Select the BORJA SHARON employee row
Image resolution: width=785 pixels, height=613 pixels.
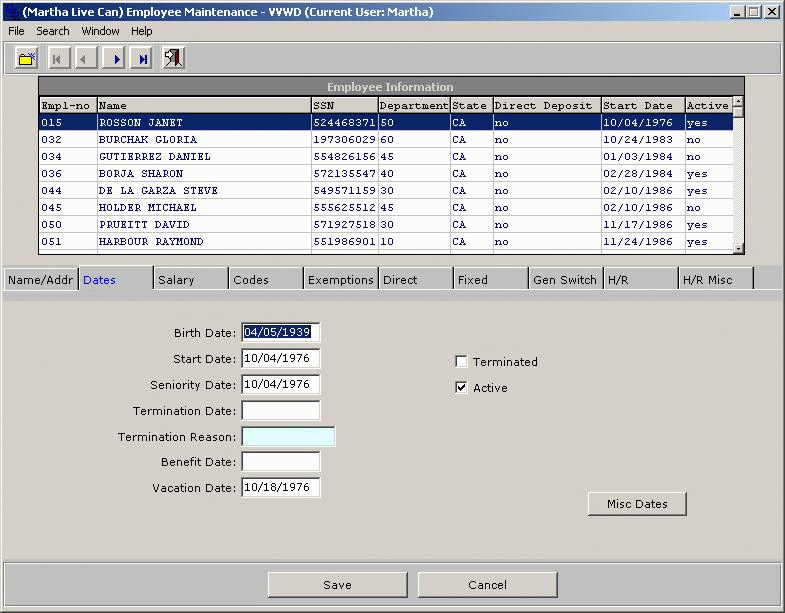140,174
